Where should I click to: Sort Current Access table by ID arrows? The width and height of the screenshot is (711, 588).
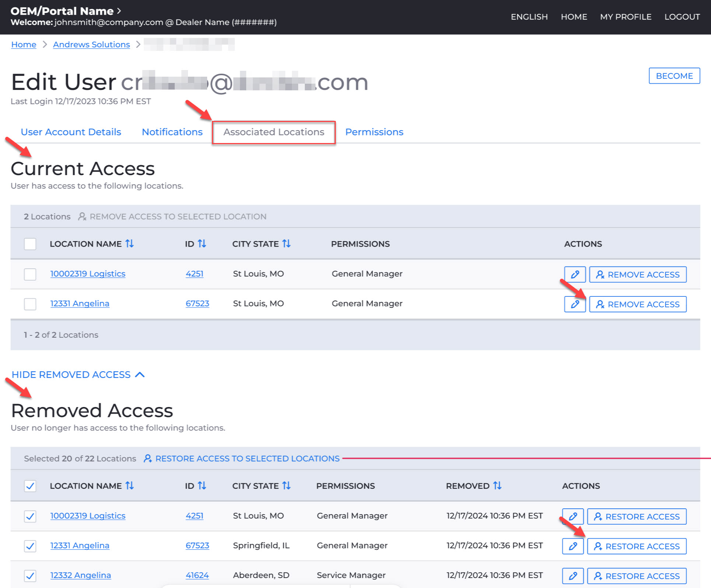pos(202,244)
